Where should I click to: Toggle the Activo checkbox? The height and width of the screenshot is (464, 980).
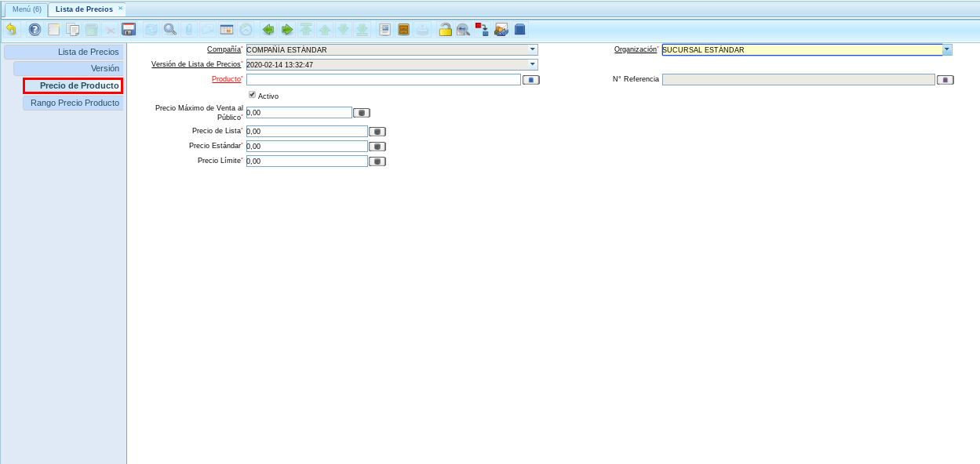(x=252, y=95)
